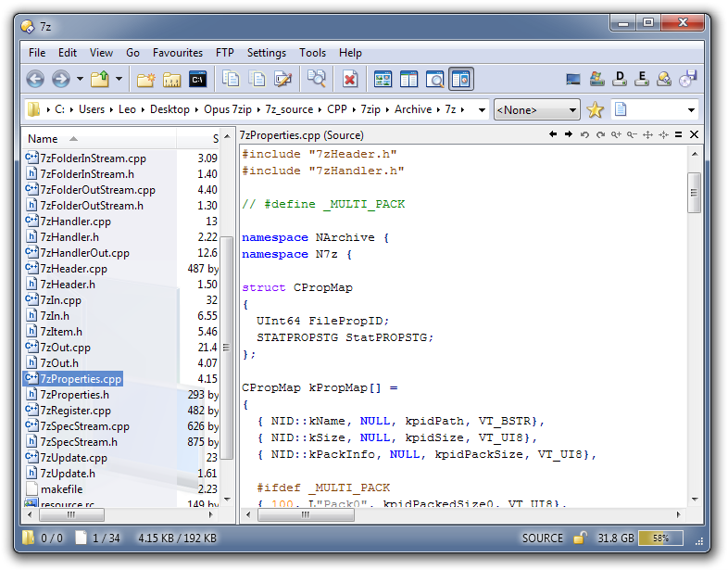The image size is (728, 570).
Task: Click the file list vertical scrollbar thumb
Action: point(227,348)
